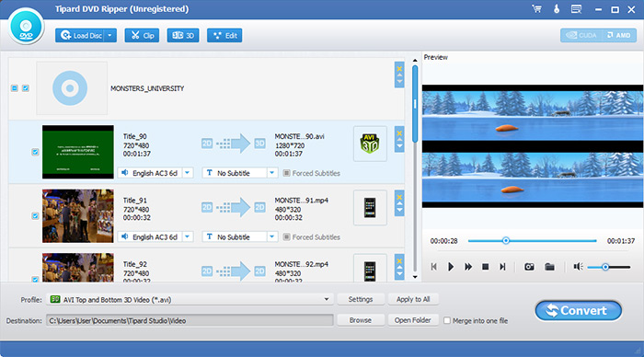The image size is (644, 357).
Task: Toggle the Title_91 checkbox
Action: (x=35, y=215)
